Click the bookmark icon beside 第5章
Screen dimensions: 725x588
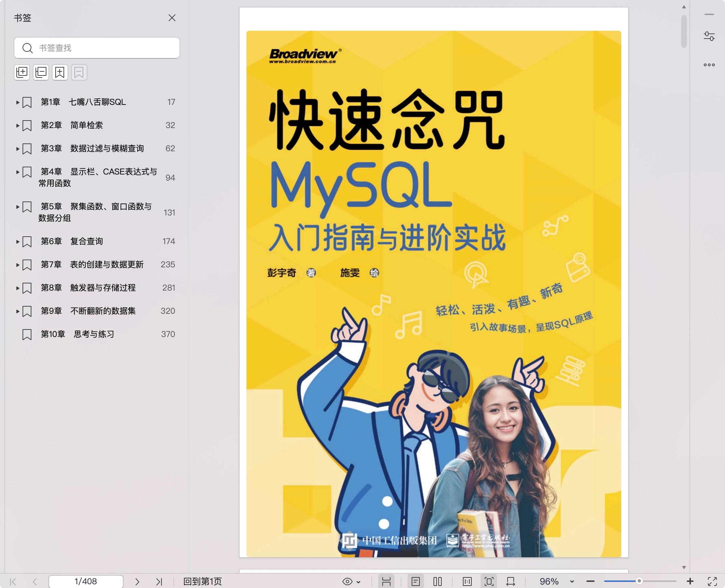[x=27, y=207]
